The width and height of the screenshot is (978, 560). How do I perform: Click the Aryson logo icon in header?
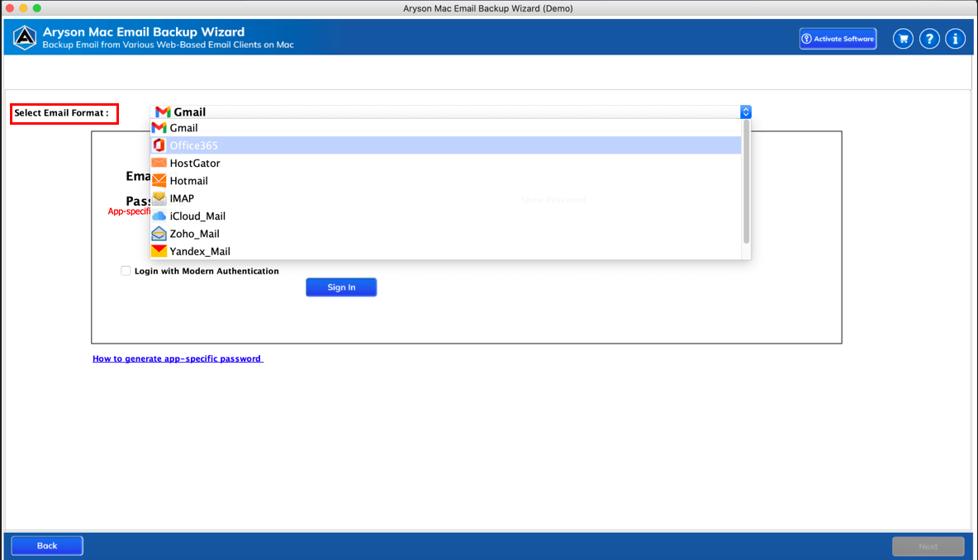(24, 37)
